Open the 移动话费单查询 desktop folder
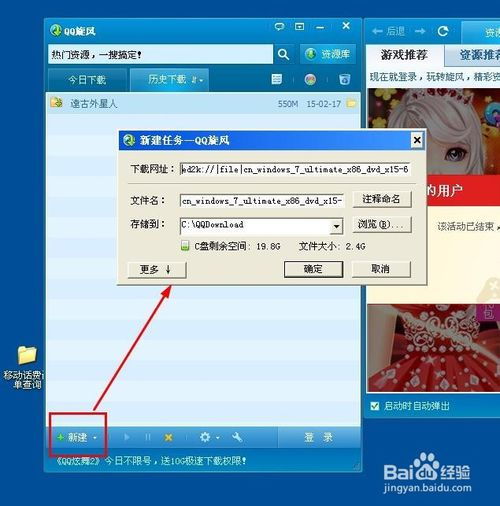The height and width of the screenshot is (506, 500). 25,367
